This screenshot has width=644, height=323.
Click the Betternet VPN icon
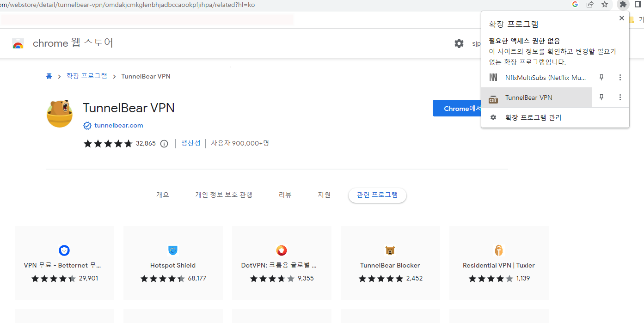(64, 250)
